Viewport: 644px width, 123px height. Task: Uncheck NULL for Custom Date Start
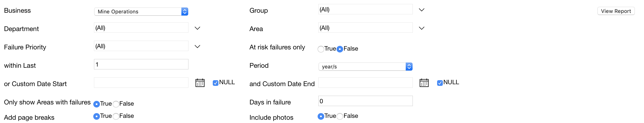coord(216,83)
